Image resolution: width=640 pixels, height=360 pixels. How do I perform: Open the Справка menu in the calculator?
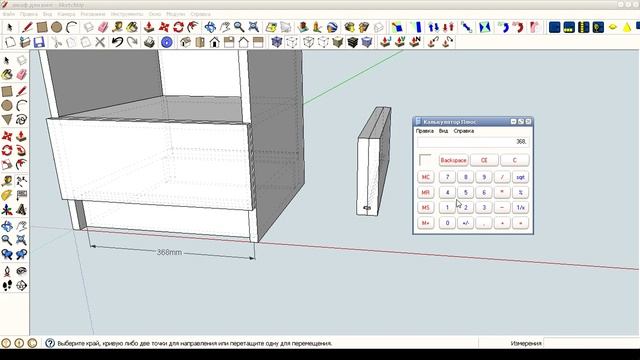pos(464,131)
